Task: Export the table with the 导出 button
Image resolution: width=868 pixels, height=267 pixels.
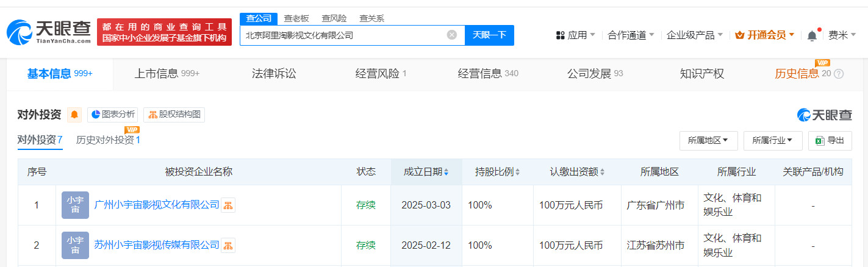Action: click(830, 140)
